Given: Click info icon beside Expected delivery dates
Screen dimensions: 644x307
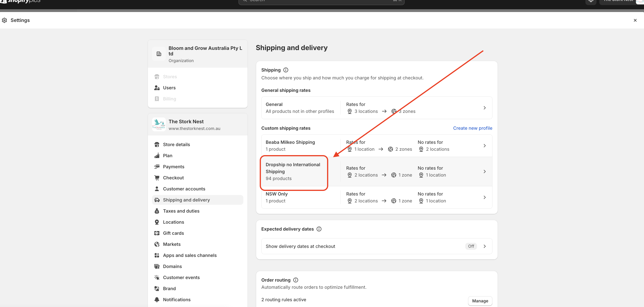Looking at the screenshot, I should point(319,229).
